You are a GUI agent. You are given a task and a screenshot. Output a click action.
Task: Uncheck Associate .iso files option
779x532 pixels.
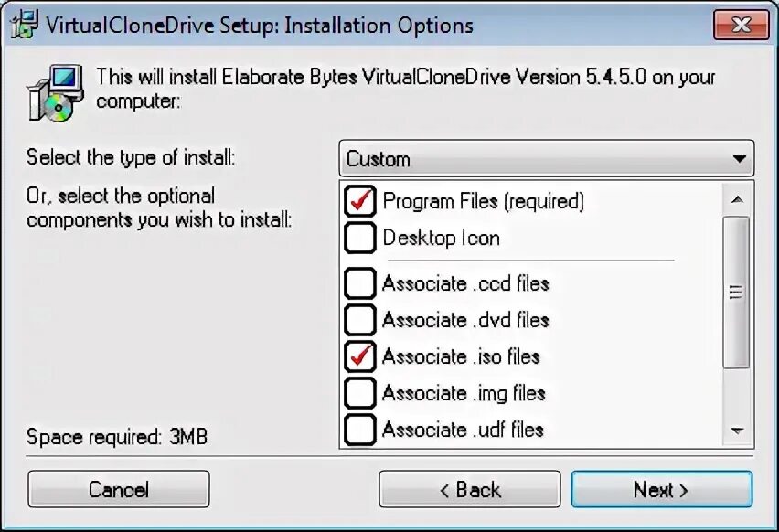(x=359, y=356)
